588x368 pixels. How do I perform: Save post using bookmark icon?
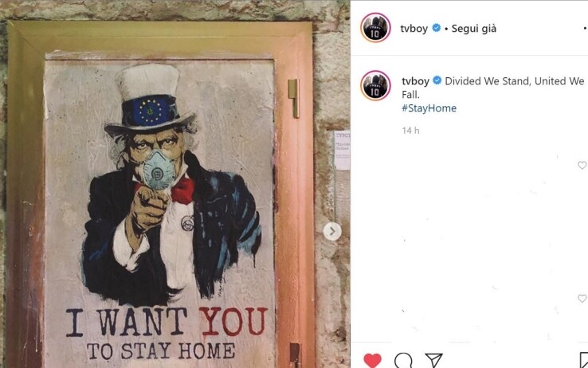[583, 361]
